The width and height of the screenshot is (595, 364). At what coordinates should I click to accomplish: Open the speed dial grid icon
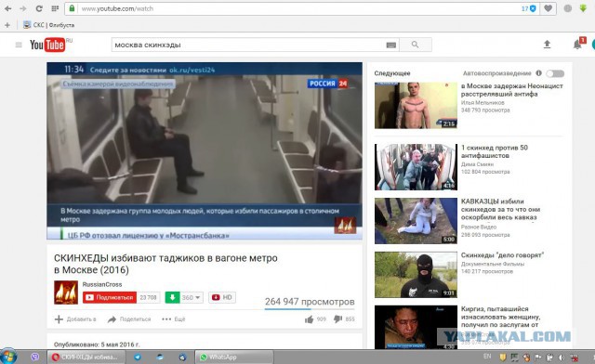tap(55, 8)
